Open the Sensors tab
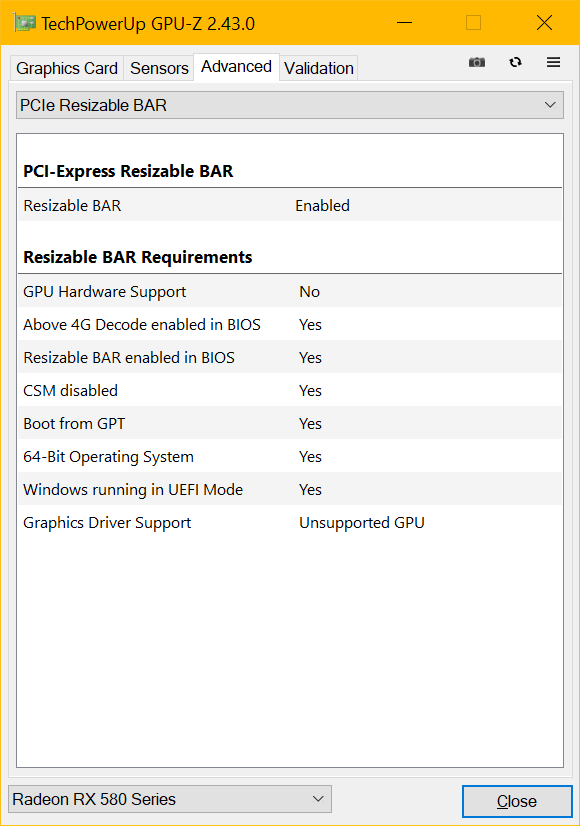Image resolution: width=580 pixels, height=826 pixels. [159, 68]
